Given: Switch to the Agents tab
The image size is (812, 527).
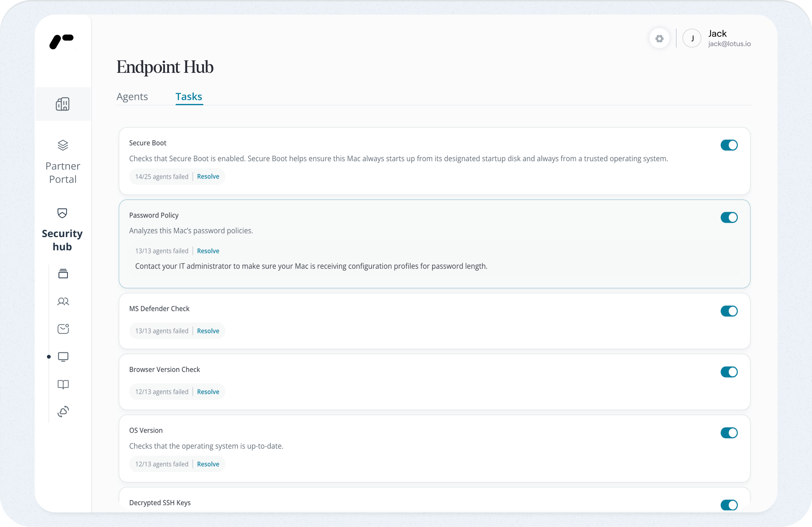Looking at the screenshot, I should [x=132, y=97].
